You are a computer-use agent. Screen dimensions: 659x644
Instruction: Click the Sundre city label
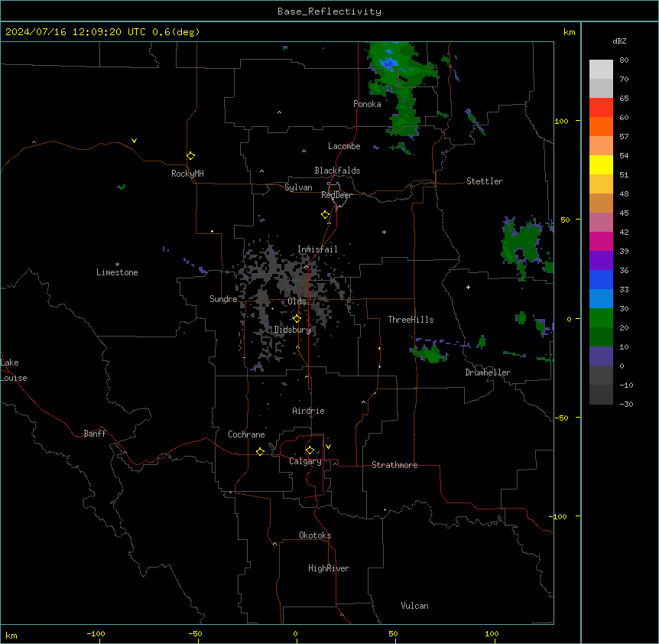coord(223,299)
